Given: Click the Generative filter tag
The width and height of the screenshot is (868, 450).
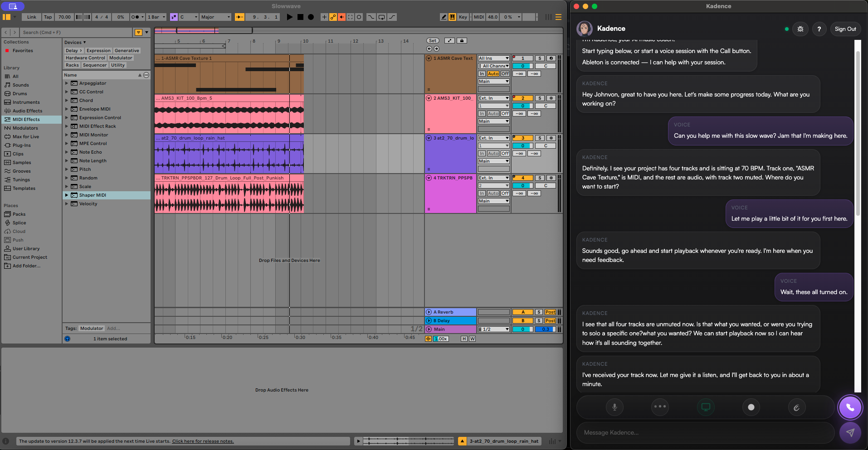Looking at the screenshot, I should [127, 51].
